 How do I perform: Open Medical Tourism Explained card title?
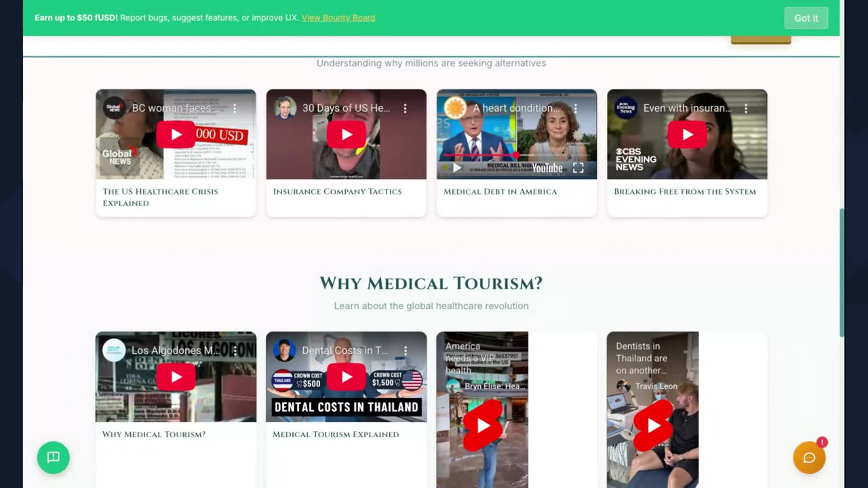pos(336,434)
